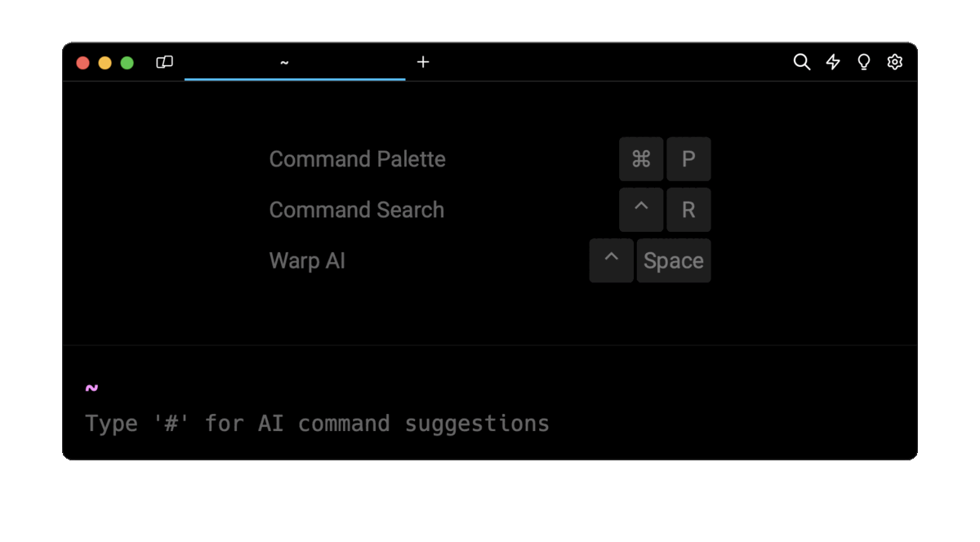Click the caret keycap beside Warp AI
Screen dimensions: 980x542
pyautogui.click(x=611, y=260)
